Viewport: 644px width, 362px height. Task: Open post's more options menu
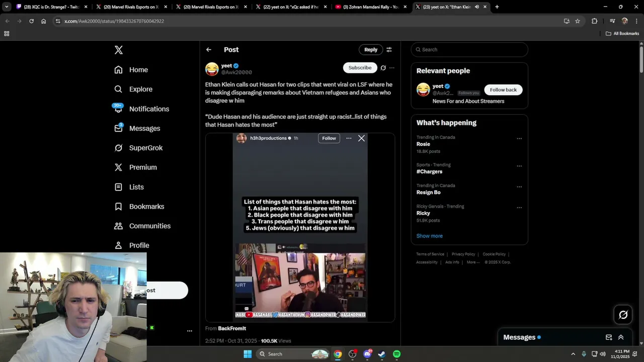pos(392,68)
